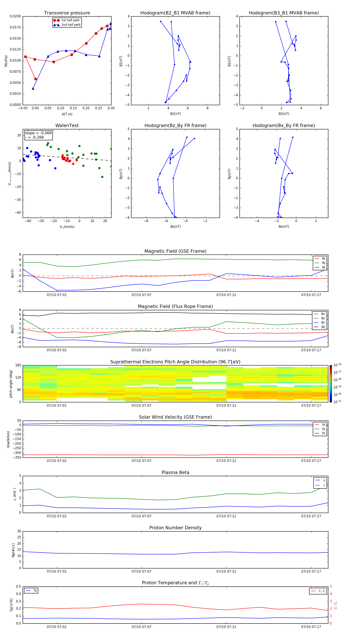Click the 'Solar Wind Velocity (GSE Frame)' title

coord(175,417)
